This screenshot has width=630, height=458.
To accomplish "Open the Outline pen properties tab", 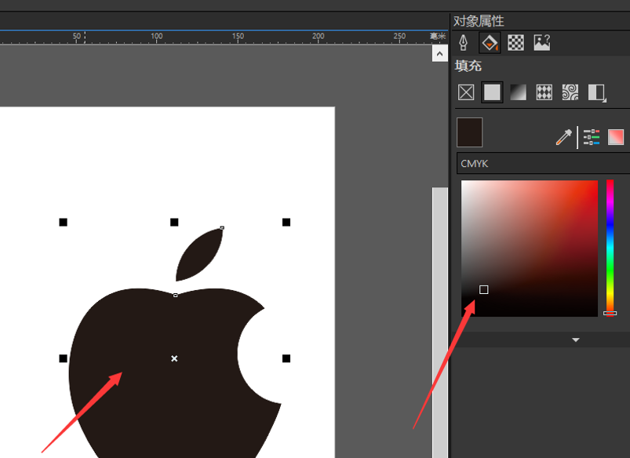I will [463, 43].
